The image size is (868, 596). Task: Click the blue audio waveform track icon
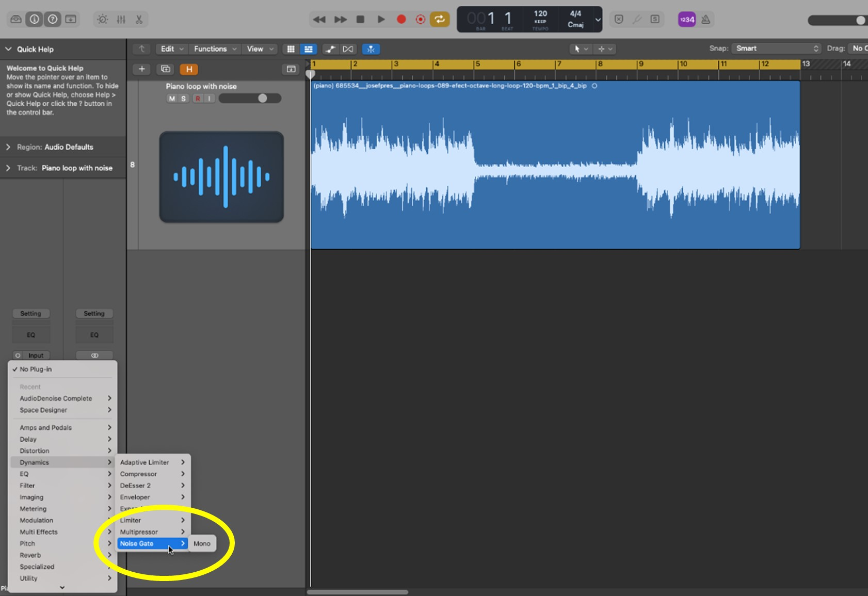[221, 177]
